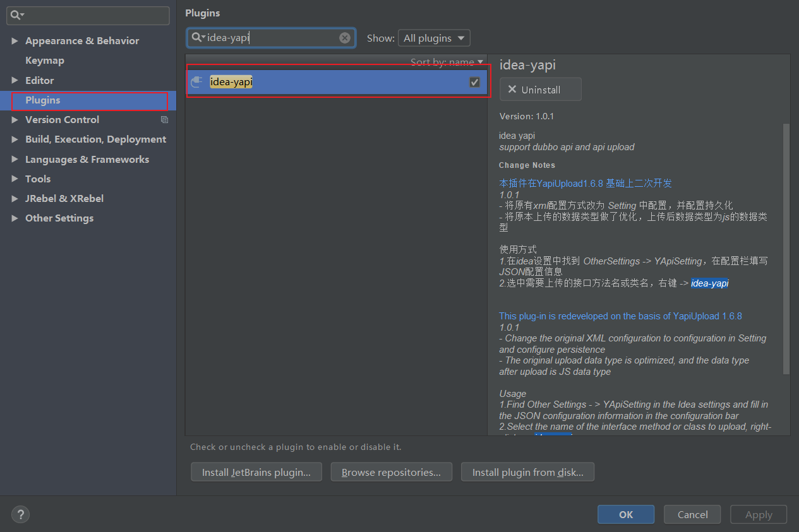Screen dimensions: 799x532
Task: Open the YapiUpload1.6.8 change notes link
Action: tap(585, 183)
